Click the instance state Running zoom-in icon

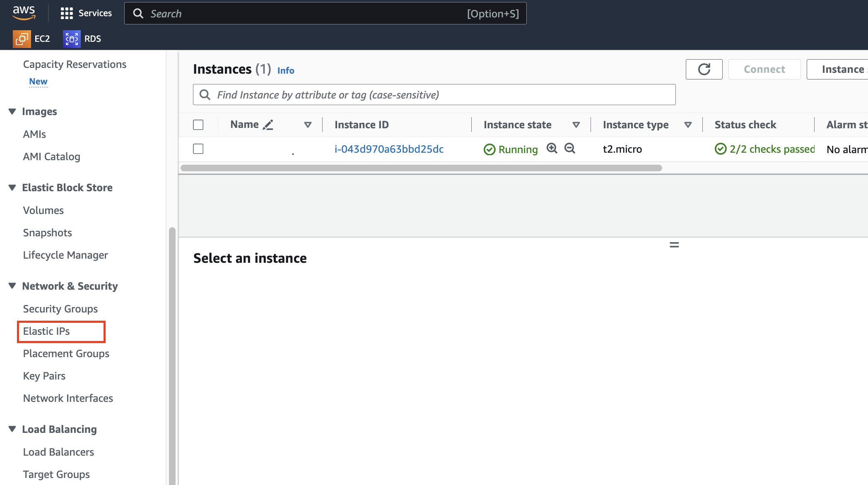click(552, 149)
